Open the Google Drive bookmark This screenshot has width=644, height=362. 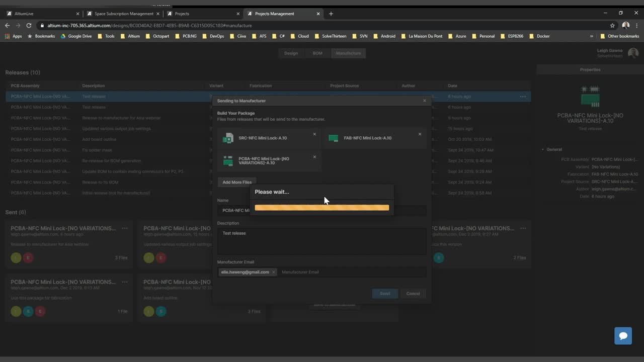[x=76, y=36]
